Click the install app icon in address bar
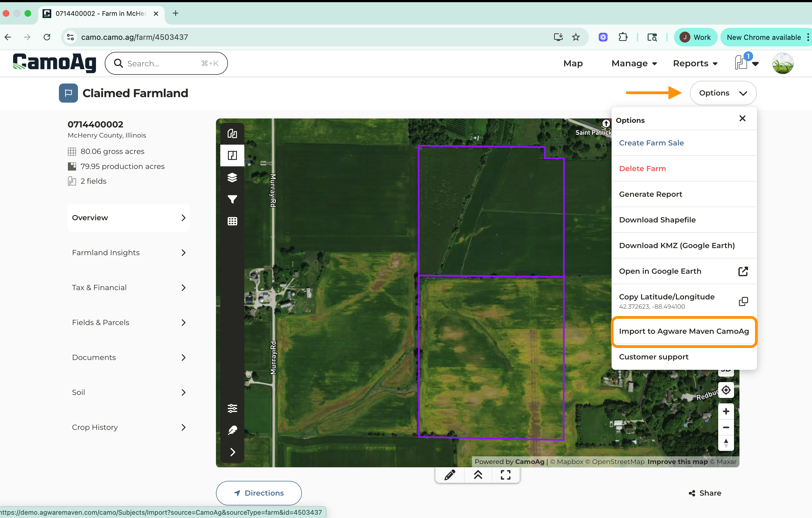Viewport: 812px width, 518px height. [x=558, y=37]
